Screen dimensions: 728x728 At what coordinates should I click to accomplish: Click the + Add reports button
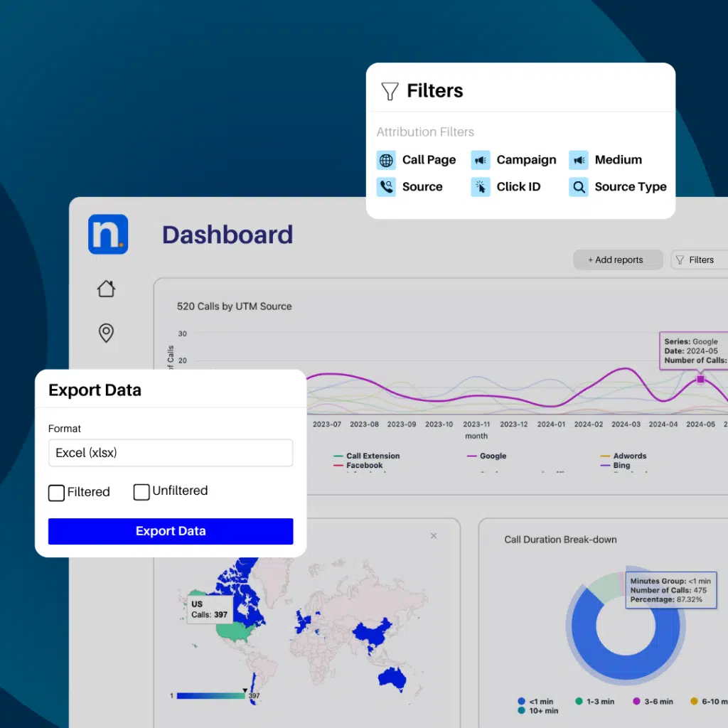[618, 259]
